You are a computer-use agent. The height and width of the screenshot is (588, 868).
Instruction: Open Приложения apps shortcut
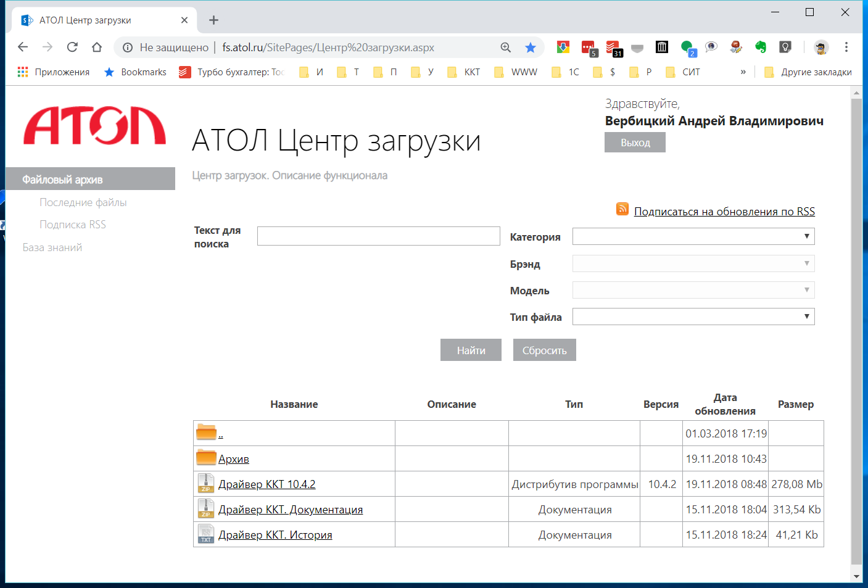[54, 72]
